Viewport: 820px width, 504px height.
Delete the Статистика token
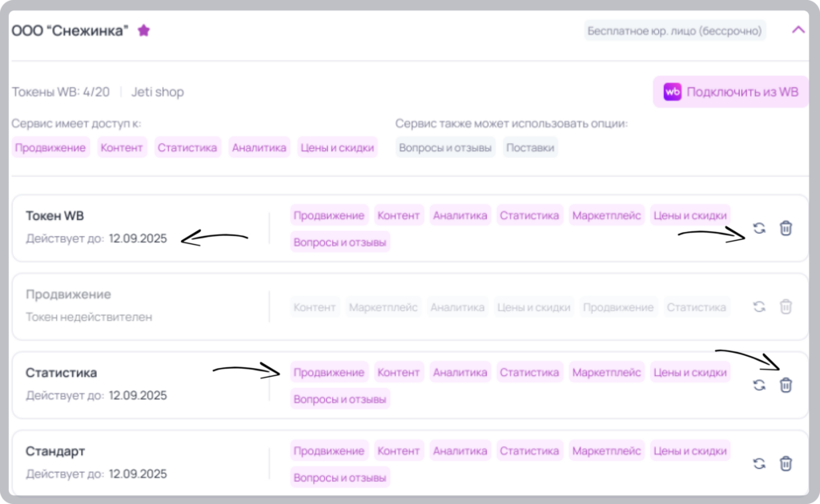pyautogui.click(x=786, y=385)
